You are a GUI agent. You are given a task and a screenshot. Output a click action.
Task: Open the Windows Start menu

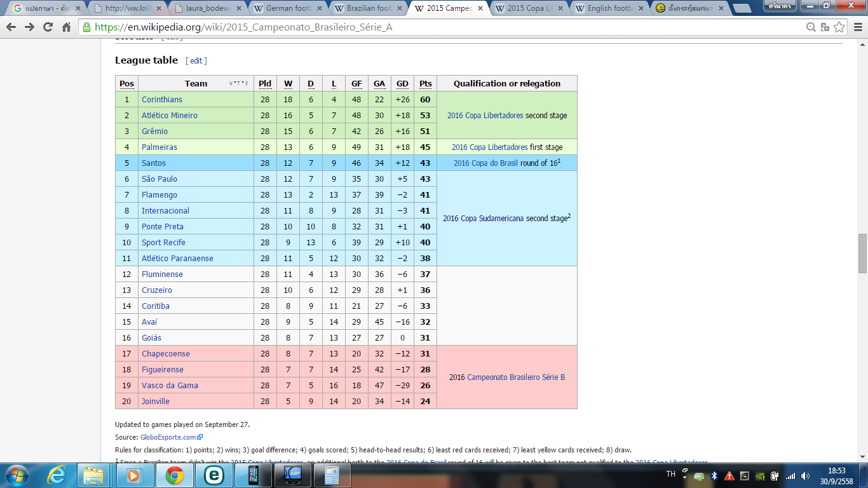16,475
